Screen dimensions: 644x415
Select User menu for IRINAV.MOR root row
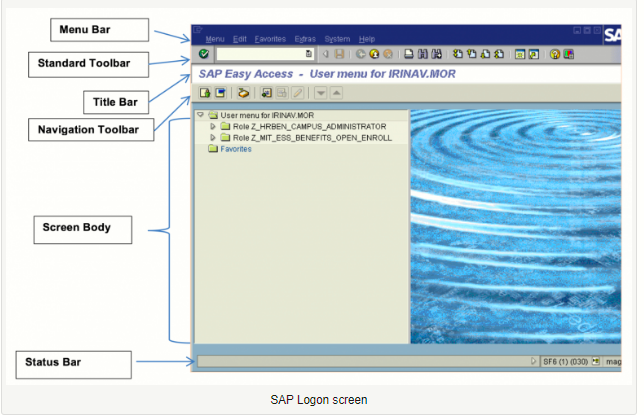click(267, 115)
